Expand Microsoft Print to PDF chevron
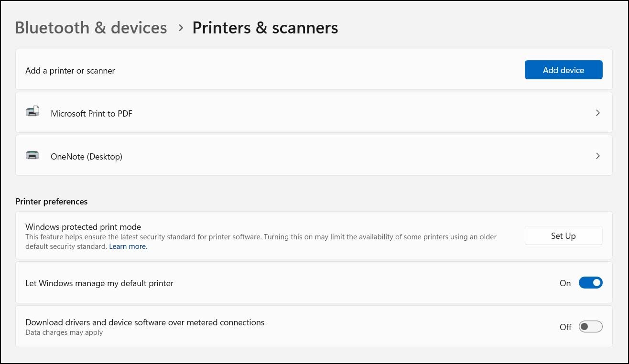Image resolution: width=629 pixels, height=364 pixels. pos(597,113)
